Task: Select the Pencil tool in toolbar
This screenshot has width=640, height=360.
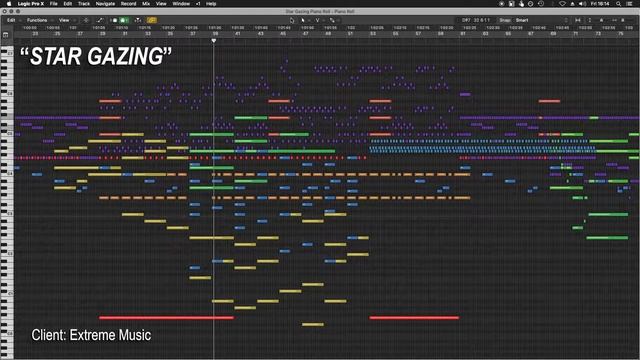Action: tap(332, 20)
